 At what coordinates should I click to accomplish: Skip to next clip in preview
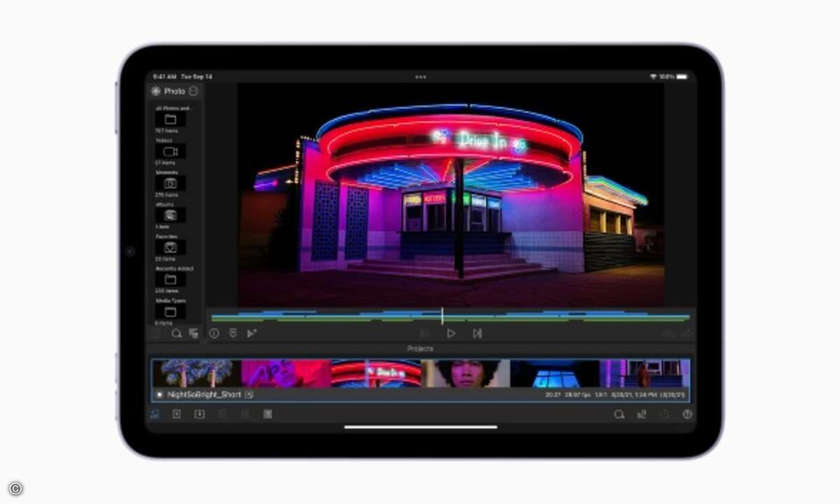(x=477, y=334)
